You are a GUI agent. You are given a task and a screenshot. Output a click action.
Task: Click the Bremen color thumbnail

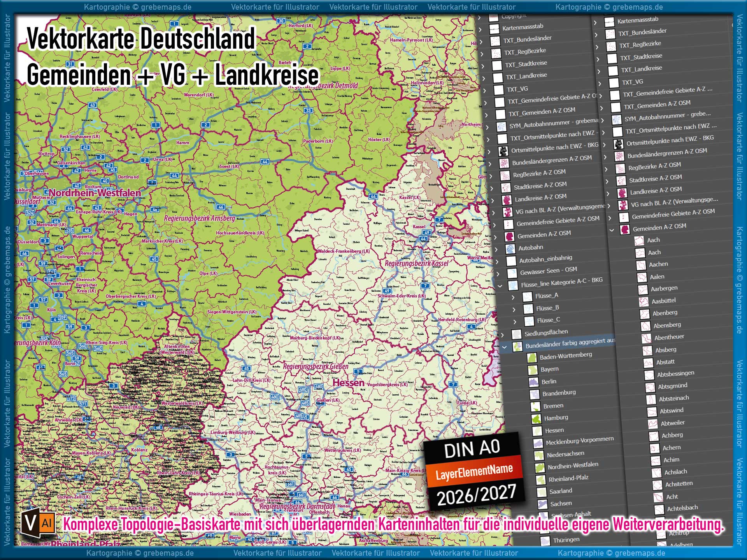pos(535,407)
